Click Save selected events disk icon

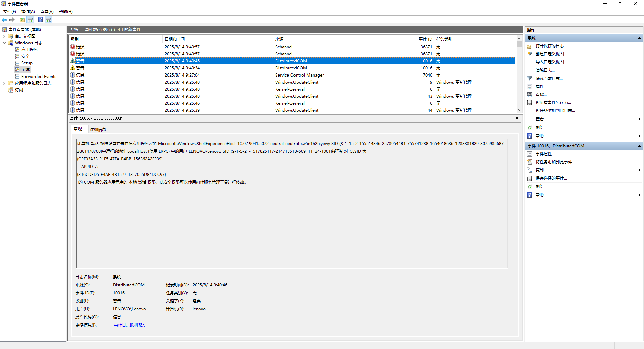530,178
